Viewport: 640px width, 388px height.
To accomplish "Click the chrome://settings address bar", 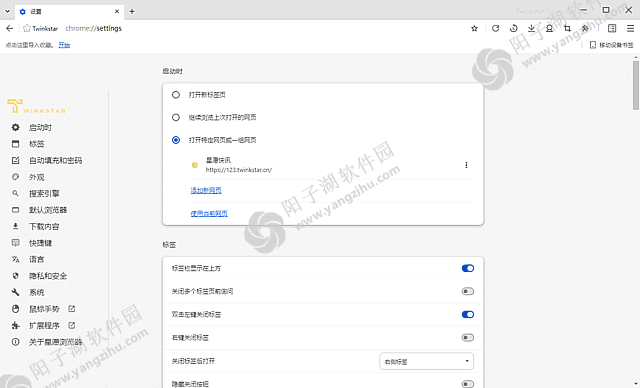I will click(93, 29).
